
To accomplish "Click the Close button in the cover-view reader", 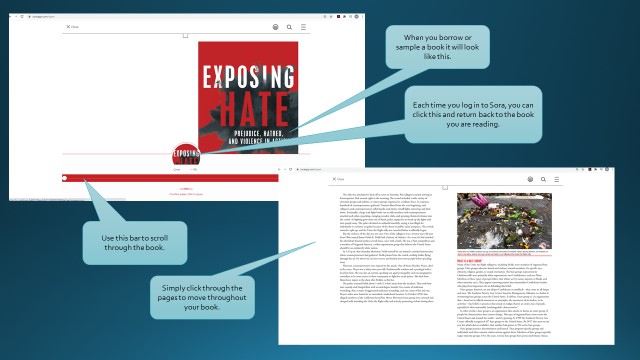I will point(72,27).
